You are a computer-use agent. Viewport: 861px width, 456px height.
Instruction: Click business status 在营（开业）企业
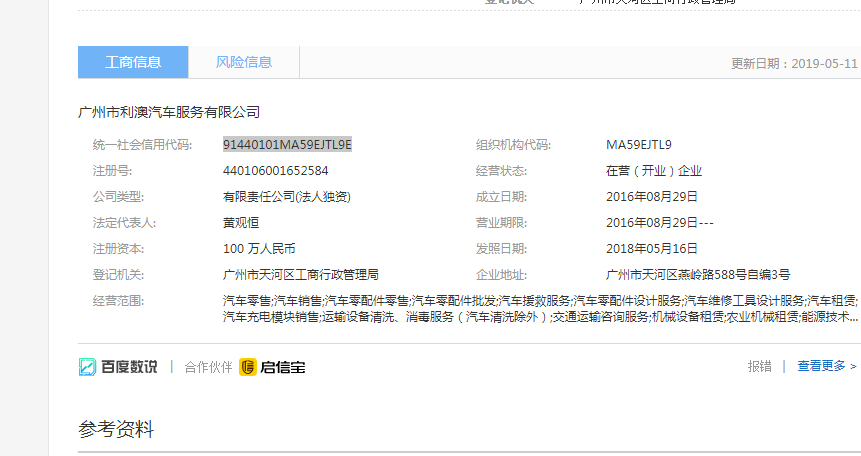click(654, 171)
